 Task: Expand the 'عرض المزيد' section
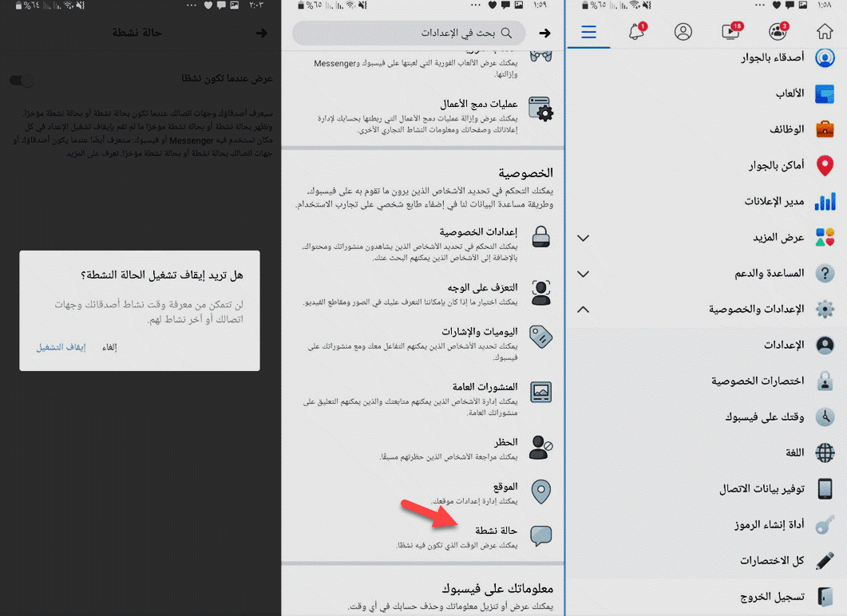[584, 238]
